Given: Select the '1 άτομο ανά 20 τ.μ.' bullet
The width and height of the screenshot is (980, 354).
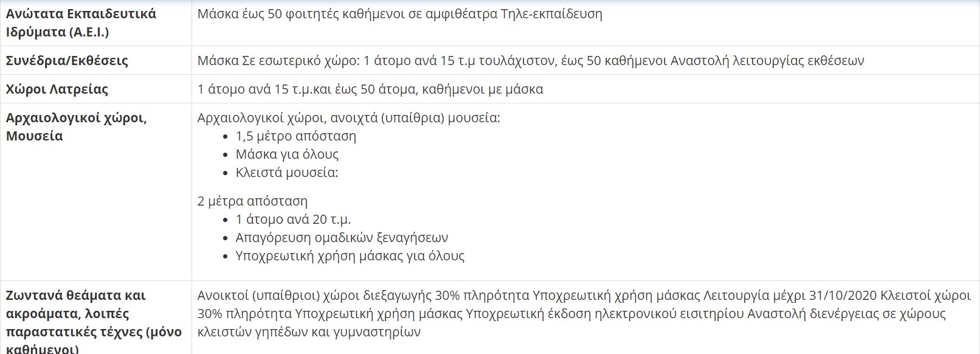Looking at the screenshot, I should [293, 219].
